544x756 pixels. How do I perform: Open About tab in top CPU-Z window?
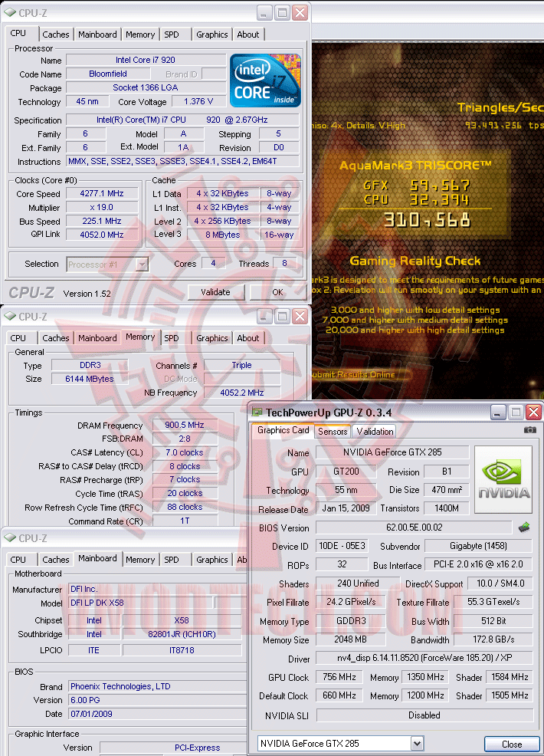248,35
